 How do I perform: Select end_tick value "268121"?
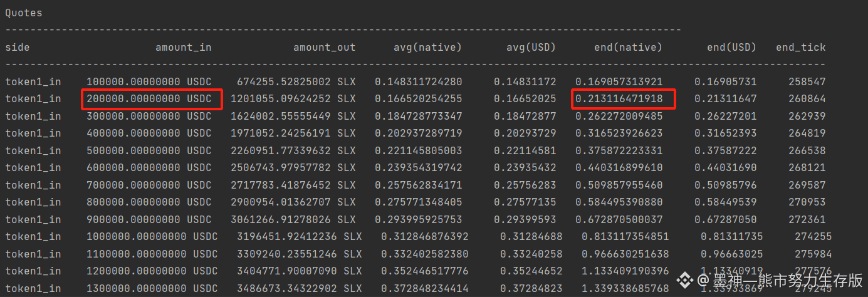(x=807, y=168)
